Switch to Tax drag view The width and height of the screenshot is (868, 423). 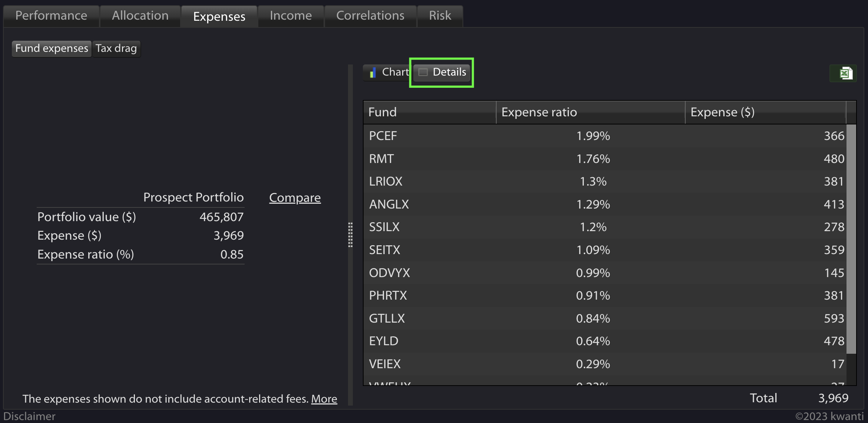tap(116, 49)
